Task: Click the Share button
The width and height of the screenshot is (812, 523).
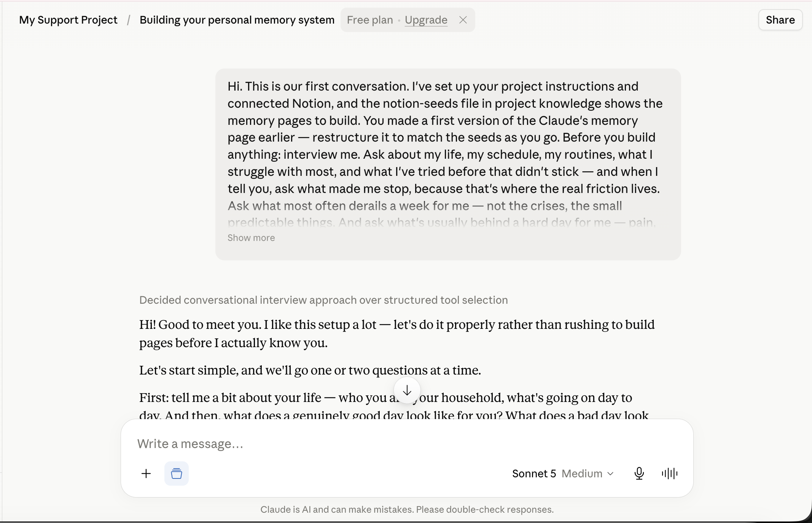Action: pos(780,20)
